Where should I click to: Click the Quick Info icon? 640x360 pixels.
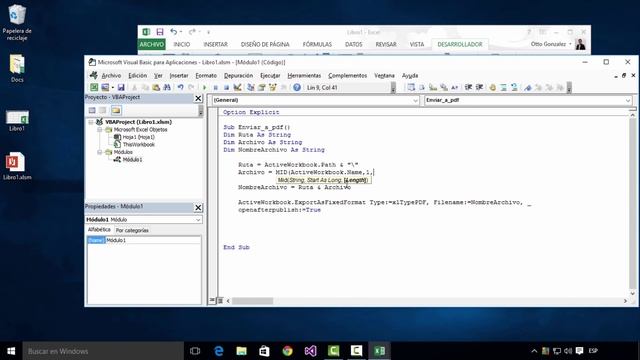433,87
